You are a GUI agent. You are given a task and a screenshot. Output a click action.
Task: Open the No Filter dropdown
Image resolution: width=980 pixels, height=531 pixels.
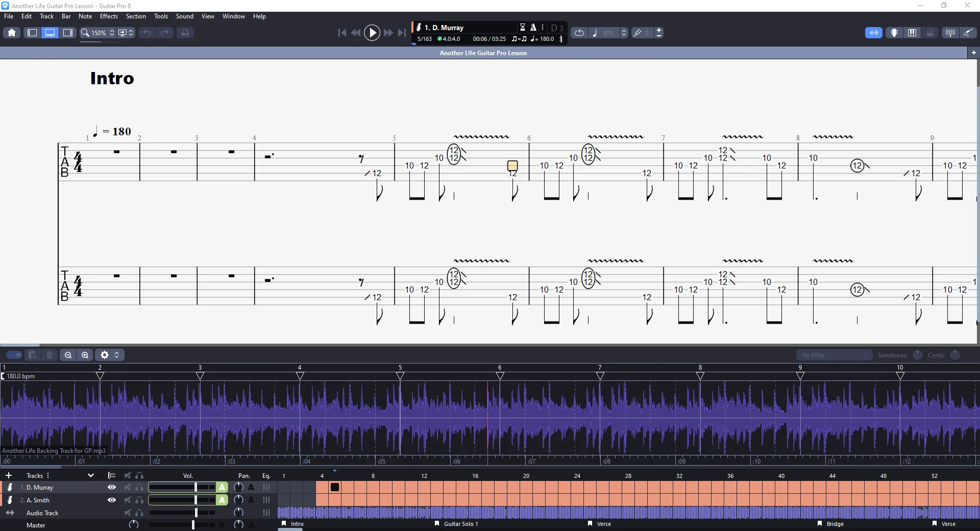[834, 355]
